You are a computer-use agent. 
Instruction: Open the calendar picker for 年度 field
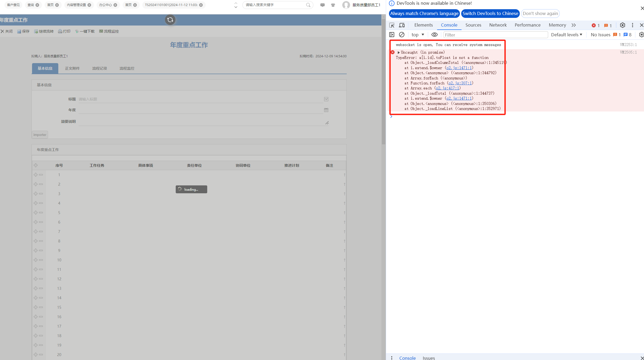[x=326, y=110]
